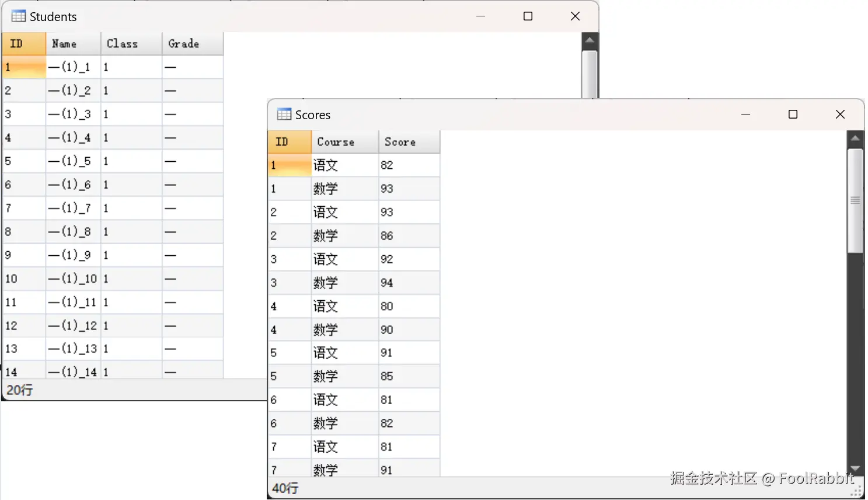Select score cell 80 in Scores

pyautogui.click(x=409, y=306)
